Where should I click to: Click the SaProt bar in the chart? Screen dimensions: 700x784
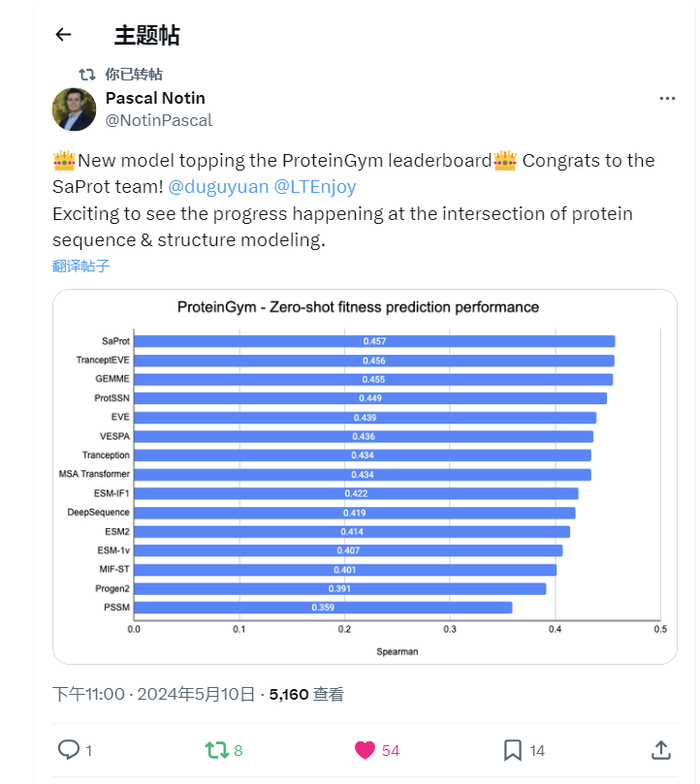tap(373, 341)
